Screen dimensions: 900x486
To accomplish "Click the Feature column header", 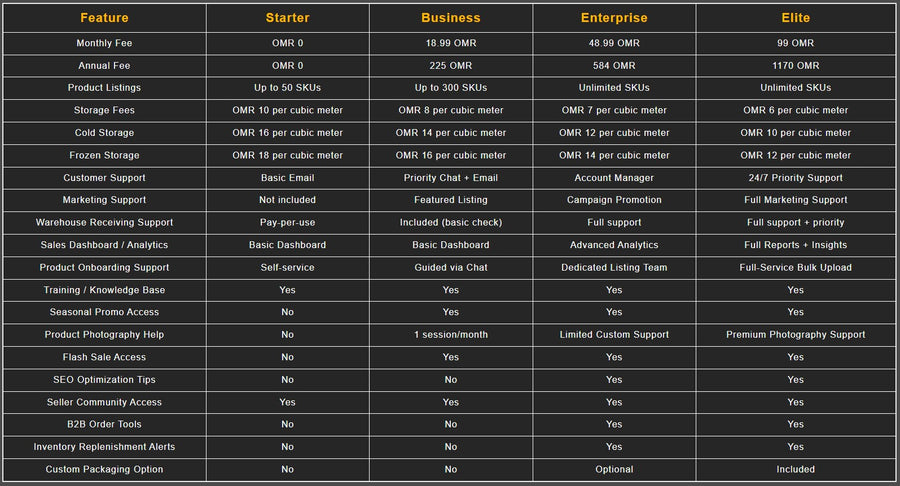I will [104, 18].
